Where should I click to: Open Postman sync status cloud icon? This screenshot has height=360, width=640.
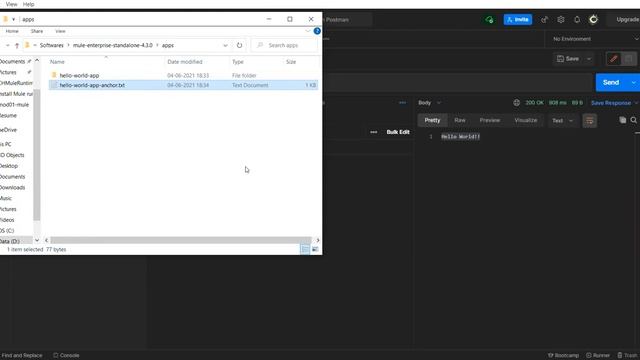click(489, 20)
